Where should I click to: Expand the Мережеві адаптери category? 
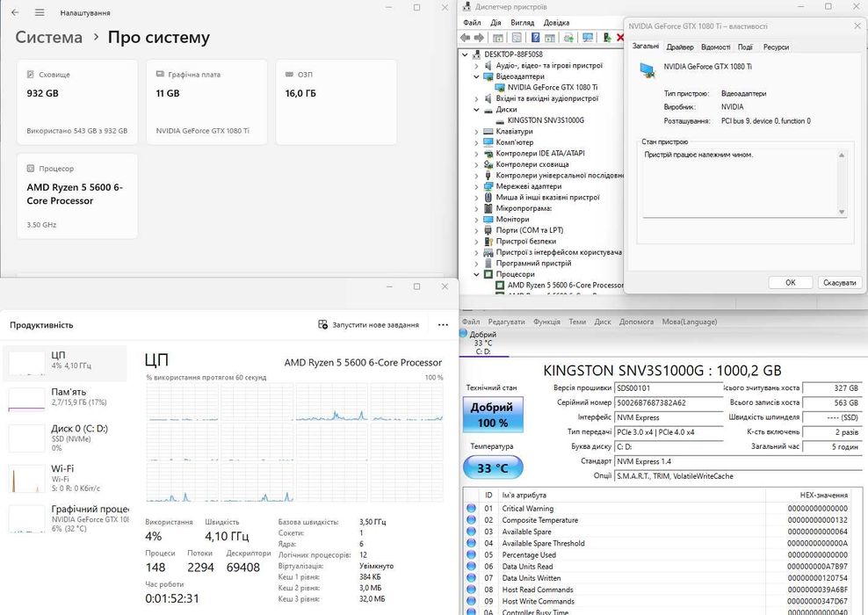(x=476, y=186)
